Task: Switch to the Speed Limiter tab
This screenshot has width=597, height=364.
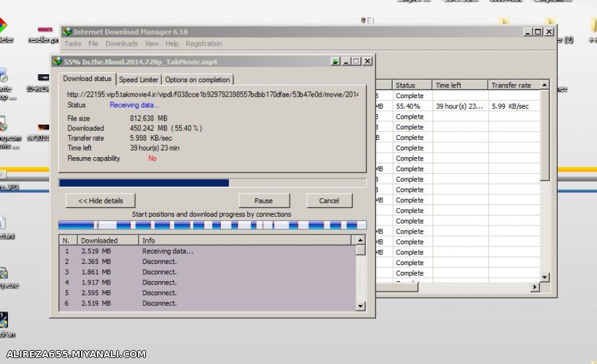Action: [x=139, y=80]
